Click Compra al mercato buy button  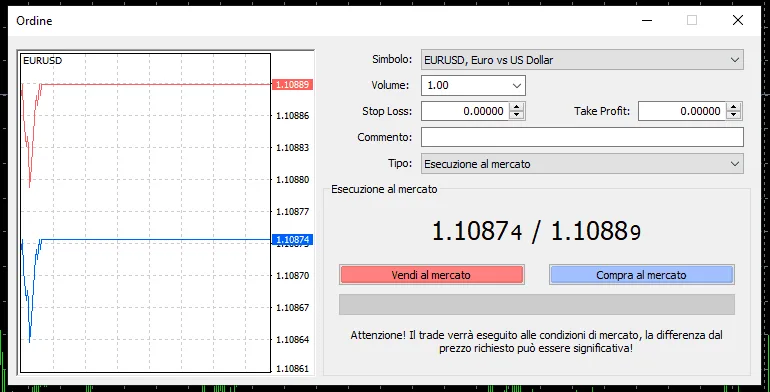pyautogui.click(x=641, y=275)
